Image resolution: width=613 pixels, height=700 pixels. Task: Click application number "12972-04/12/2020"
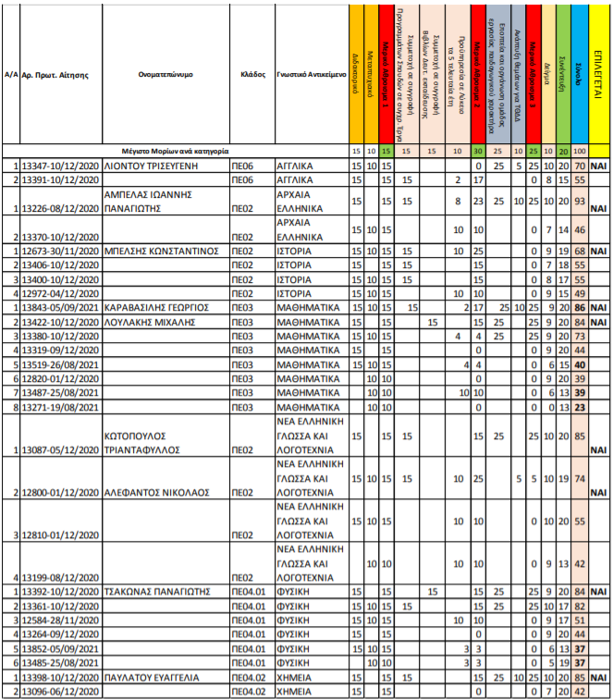tap(60, 293)
